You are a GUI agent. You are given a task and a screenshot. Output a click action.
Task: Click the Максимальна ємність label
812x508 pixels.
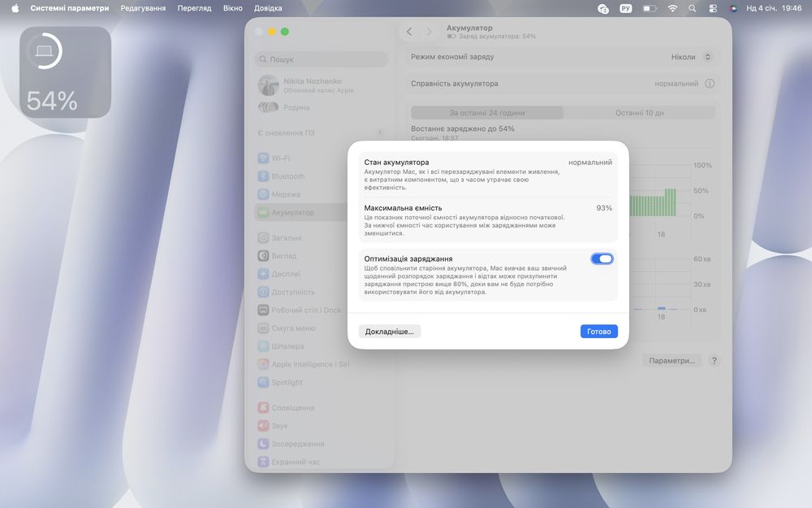coord(403,208)
